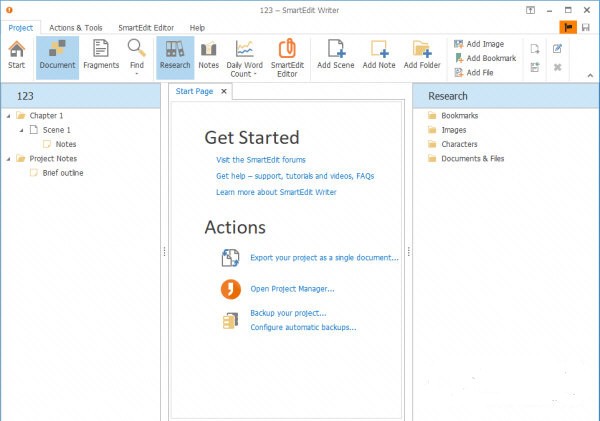This screenshot has height=421, width=600.
Task: Toggle the Document panel button
Action: click(x=57, y=55)
